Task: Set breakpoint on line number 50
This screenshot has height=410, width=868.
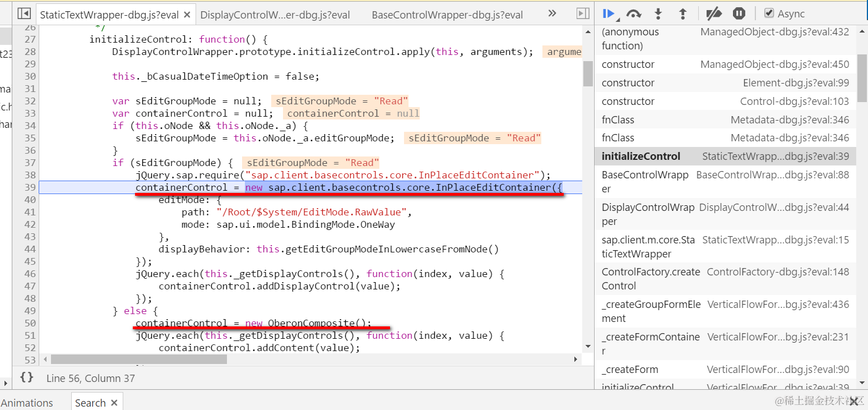Action: click(30, 323)
